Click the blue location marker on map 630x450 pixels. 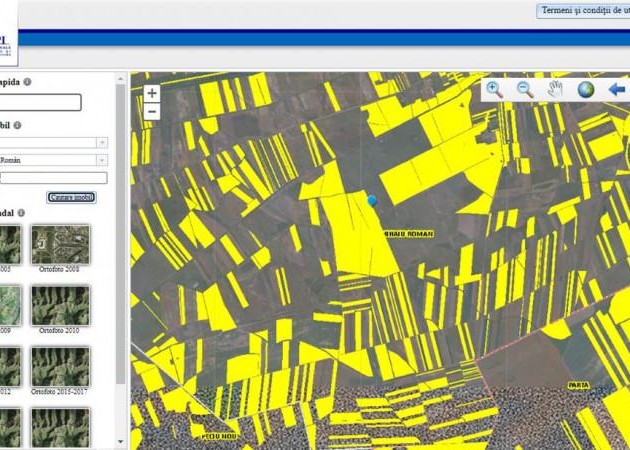tap(372, 200)
